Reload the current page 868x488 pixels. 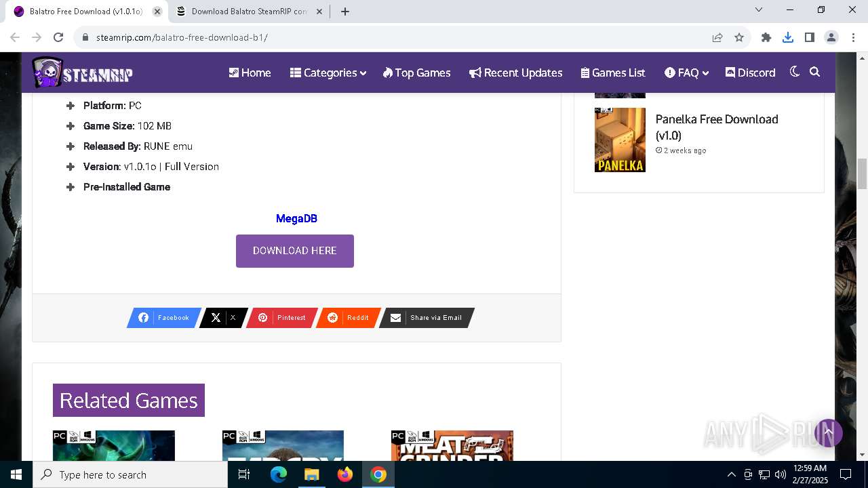[58, 37]
